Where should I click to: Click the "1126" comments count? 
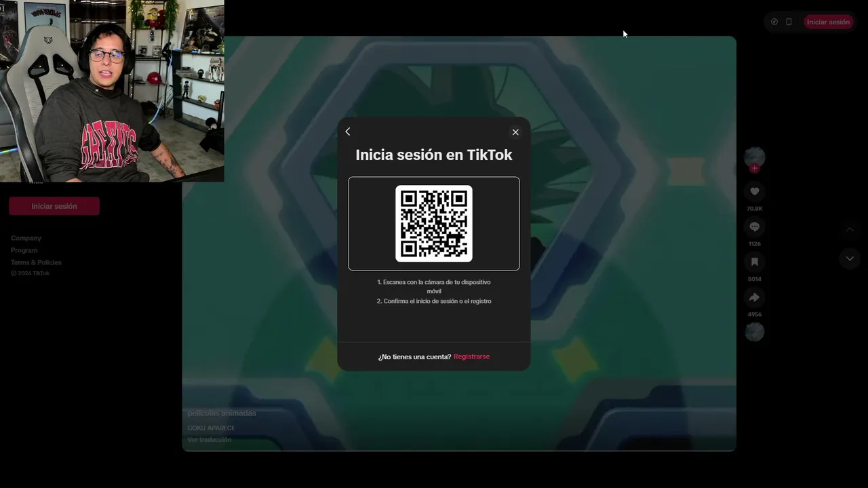click(x=755, y=244)
